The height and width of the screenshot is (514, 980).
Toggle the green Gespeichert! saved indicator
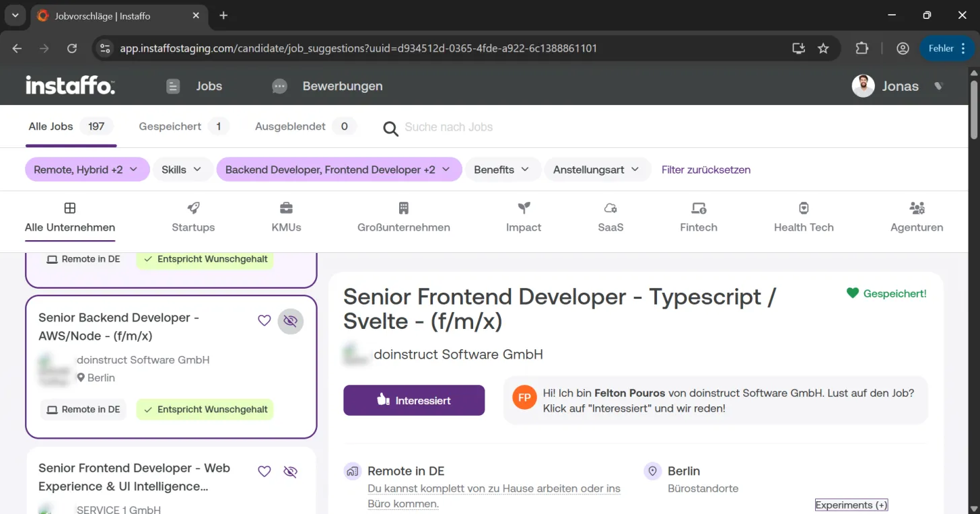pos(886,293)
